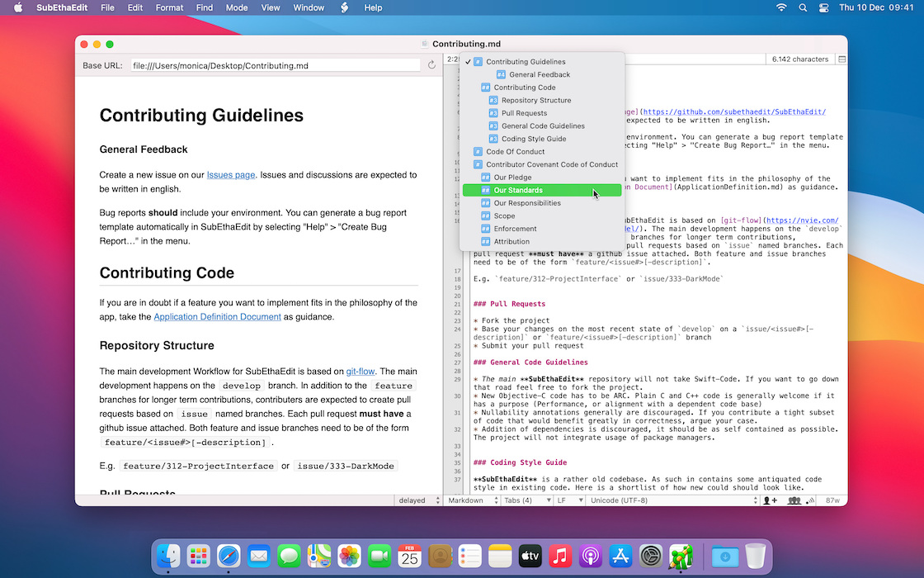The height and width of the screenshot is (578, 924).
Task: Click the participants group icon
Action: point(794,500)
